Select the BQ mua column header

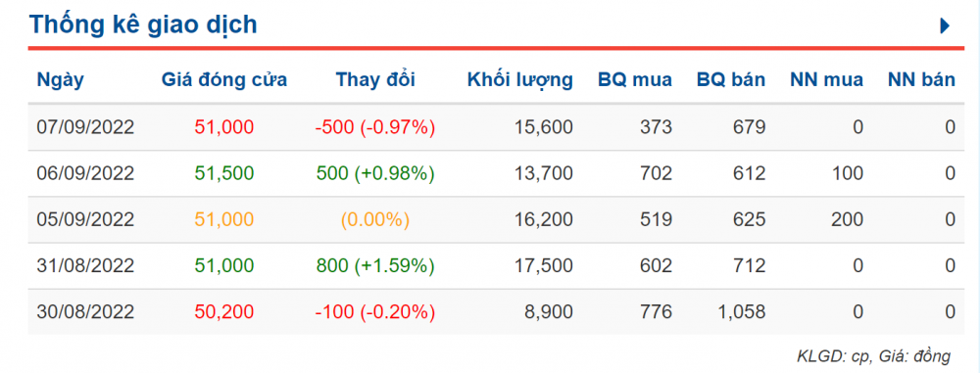click(635, 80)
